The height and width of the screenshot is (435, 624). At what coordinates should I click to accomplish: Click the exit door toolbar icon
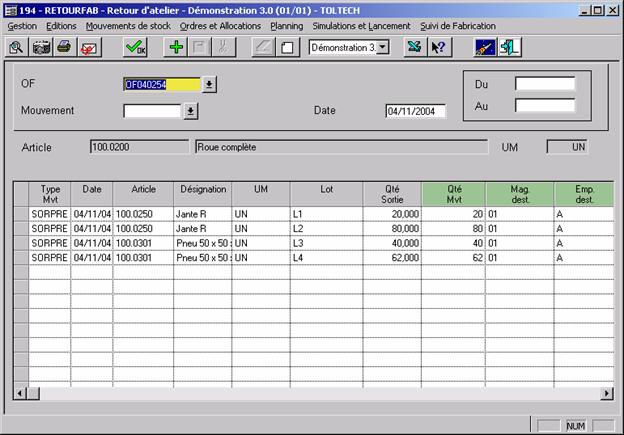(509, 47)
